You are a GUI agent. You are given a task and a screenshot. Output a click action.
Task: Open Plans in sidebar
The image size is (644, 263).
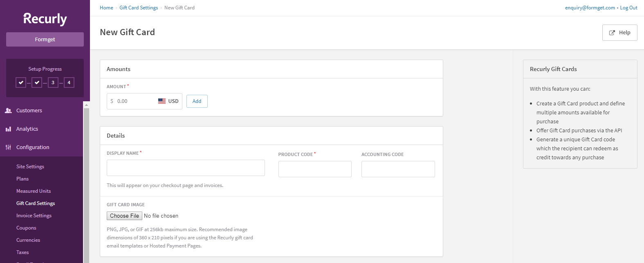click(22, 179)
